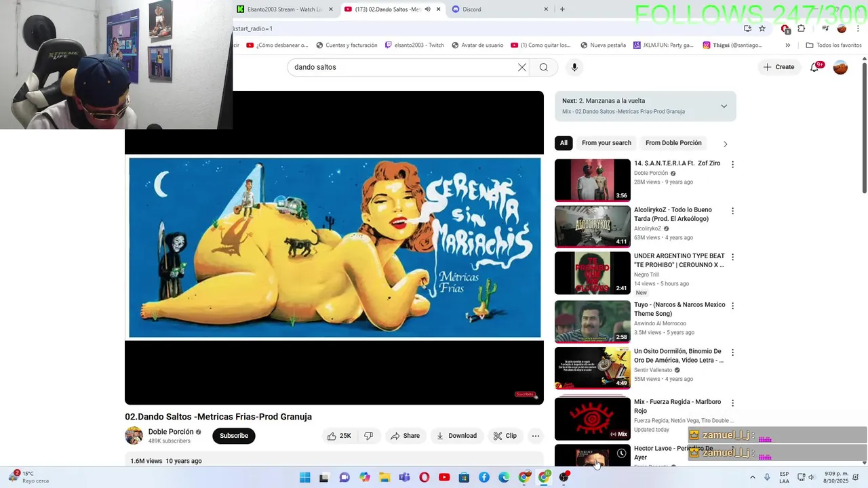Open Opera browser from the taskbar
This screenshot has height=488, width=868.
[425, 477]
